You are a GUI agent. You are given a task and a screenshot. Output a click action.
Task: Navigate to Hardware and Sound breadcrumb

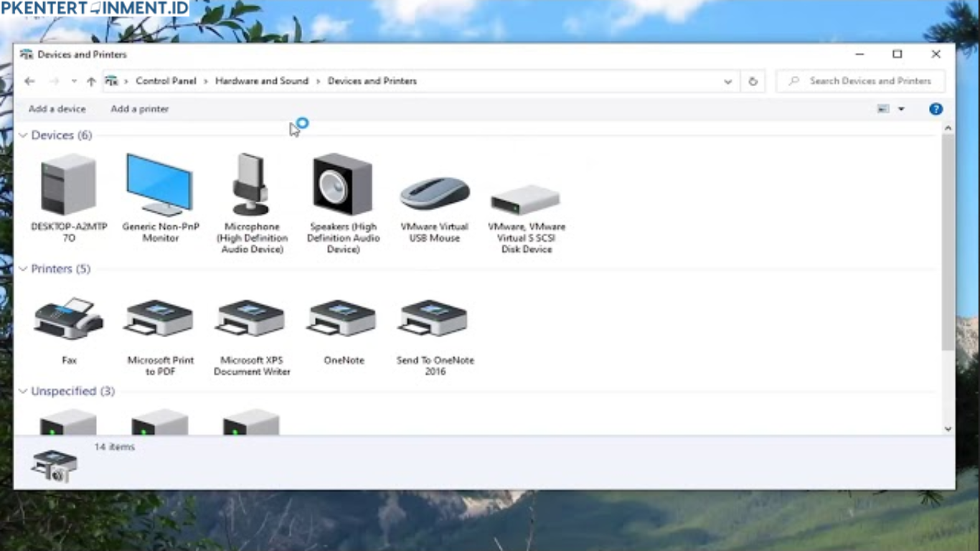pyautogui.click(x=261, y=80)
